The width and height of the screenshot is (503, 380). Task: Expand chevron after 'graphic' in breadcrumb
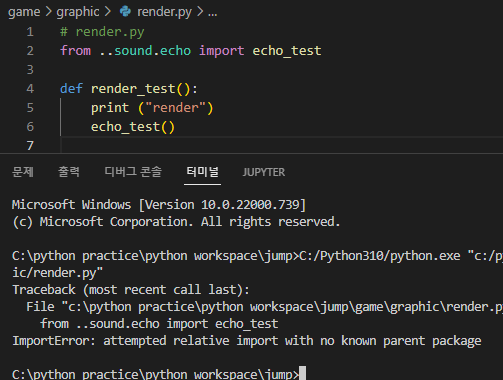(x=107, y=12)
